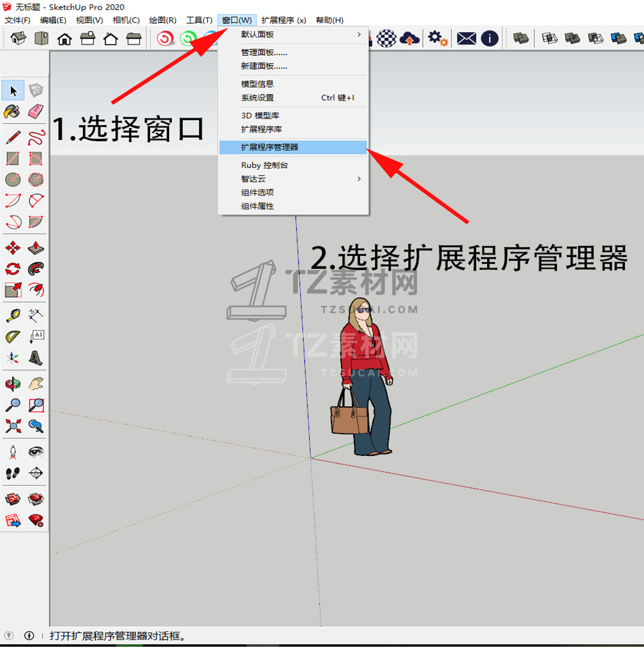Select the Circle drawing tool

click(x=13, y=179)
